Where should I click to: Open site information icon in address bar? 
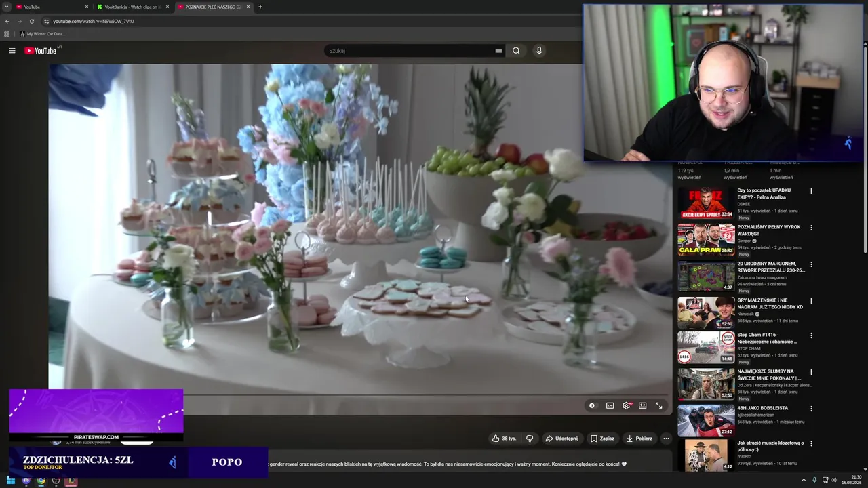46,21
